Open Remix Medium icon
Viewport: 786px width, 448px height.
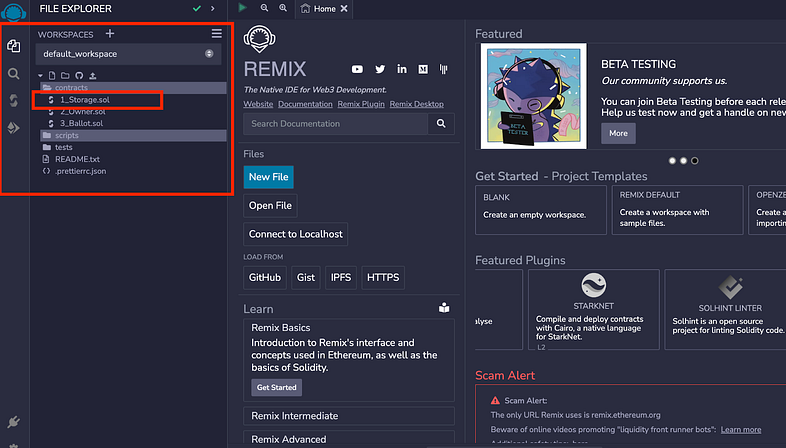click(423, 69)
